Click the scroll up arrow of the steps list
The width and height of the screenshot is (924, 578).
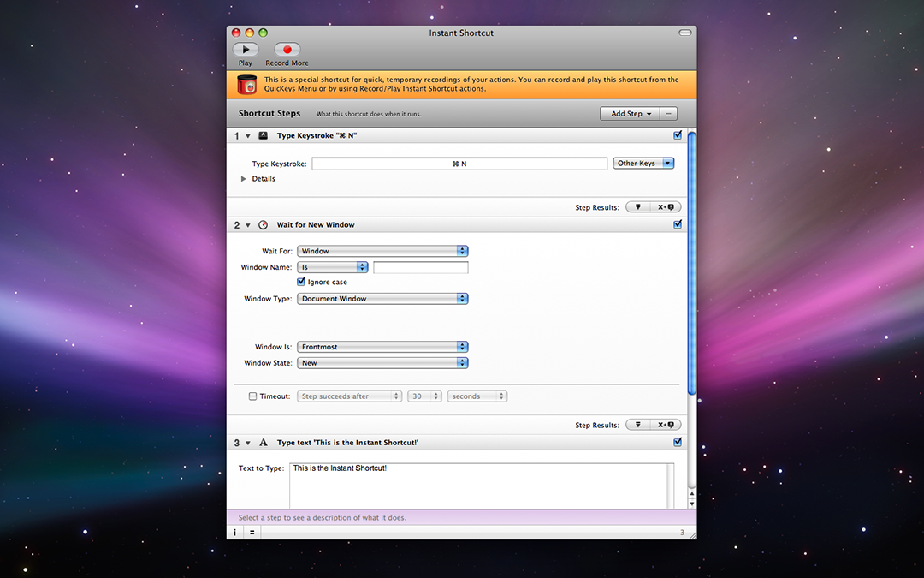coord(692,494)
